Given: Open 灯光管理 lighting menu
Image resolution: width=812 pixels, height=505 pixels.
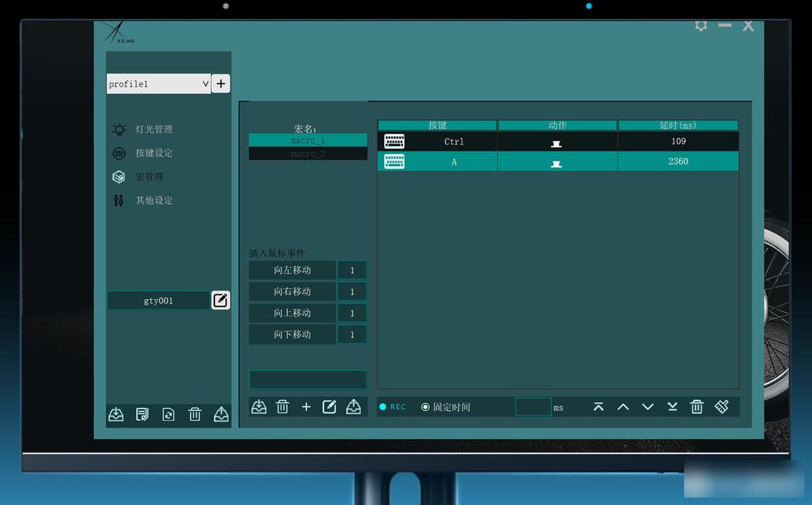Looking at the screenshot, I should (x=154, y=129).
